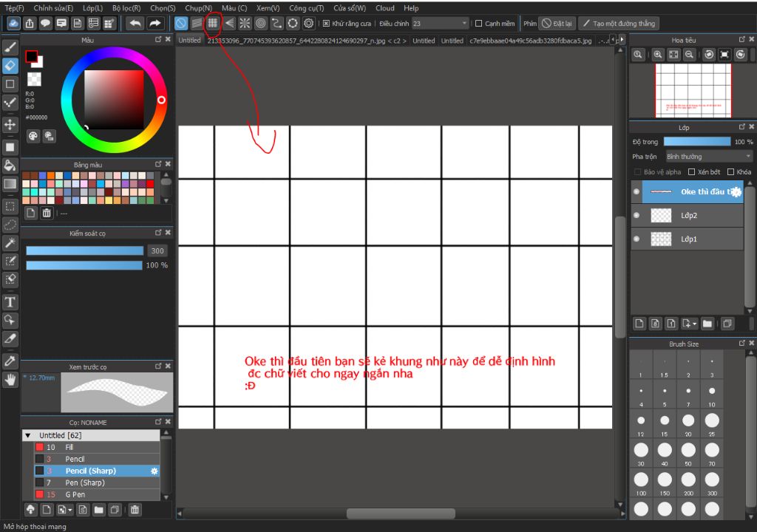Toggle snap off icon in toolbar

point(180,23)
